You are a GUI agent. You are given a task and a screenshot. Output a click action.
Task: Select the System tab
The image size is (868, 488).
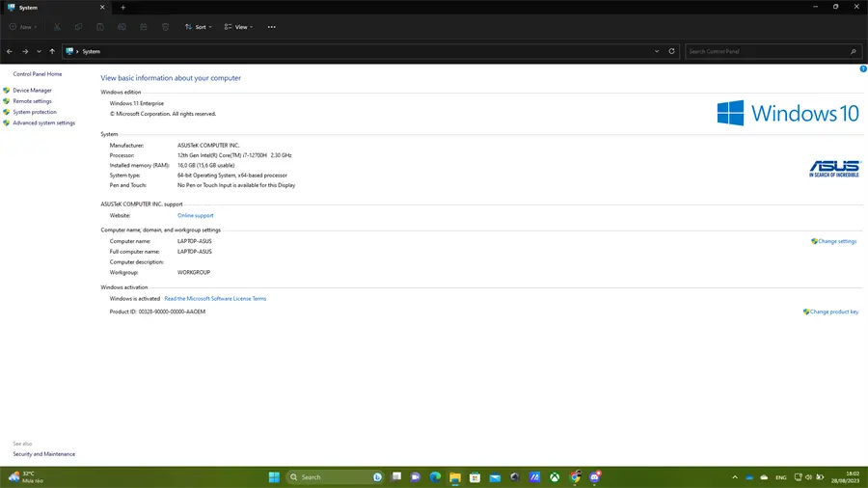click(x=55, y=7)
